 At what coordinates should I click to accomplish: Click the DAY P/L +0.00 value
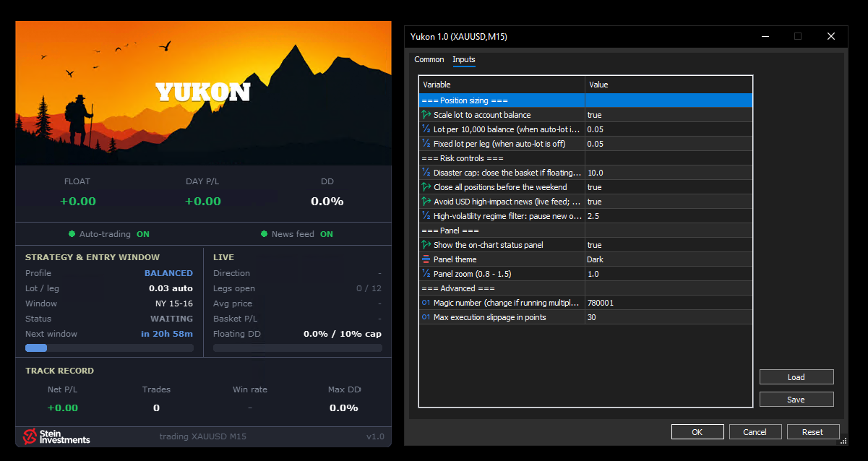tap(203, 201)
